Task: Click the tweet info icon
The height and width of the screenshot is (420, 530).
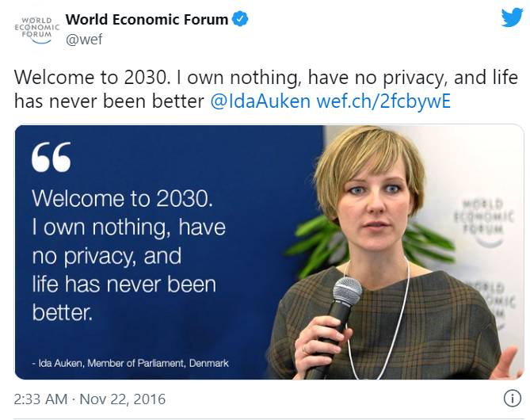Action: (512, 398)
